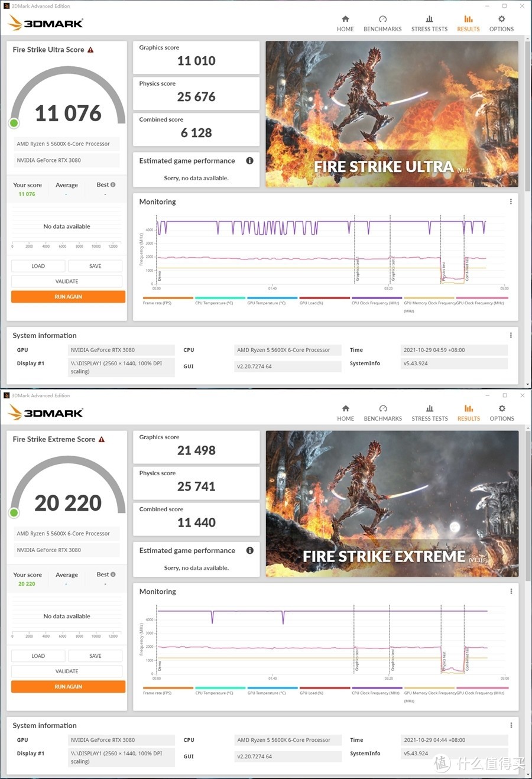Click Combined score 11 440 value
Screen dimensions: 532x779
pos(196,522)
